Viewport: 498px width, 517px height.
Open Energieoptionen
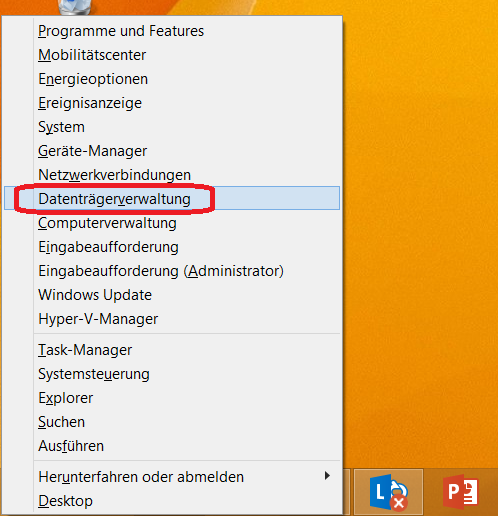click(x=172, y=79)
